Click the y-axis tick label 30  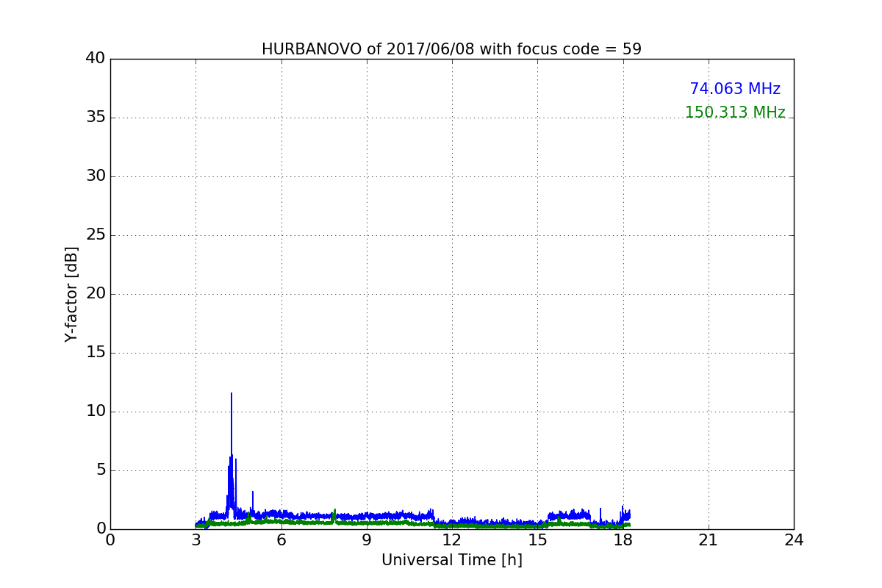click(x=96, y=176)
